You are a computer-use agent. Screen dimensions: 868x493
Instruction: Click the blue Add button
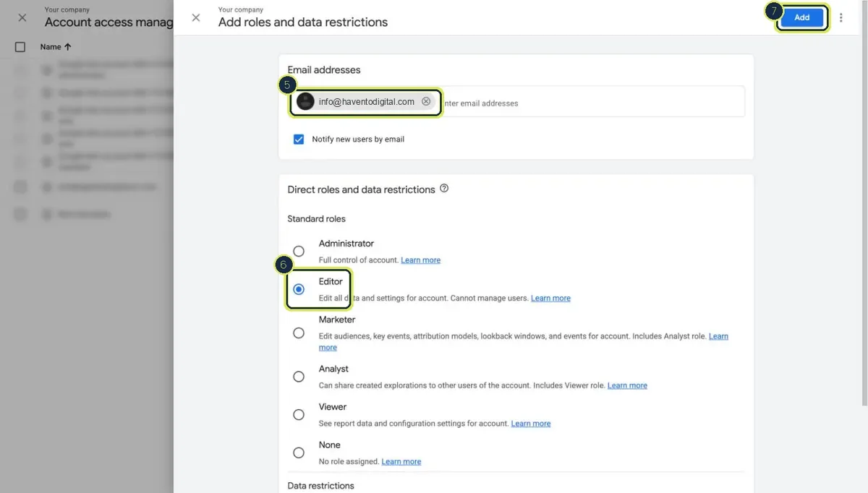click(801, 17)
